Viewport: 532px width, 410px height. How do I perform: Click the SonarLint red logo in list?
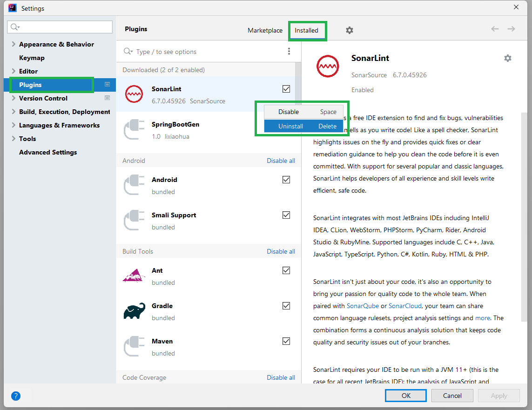coord(134,94)
